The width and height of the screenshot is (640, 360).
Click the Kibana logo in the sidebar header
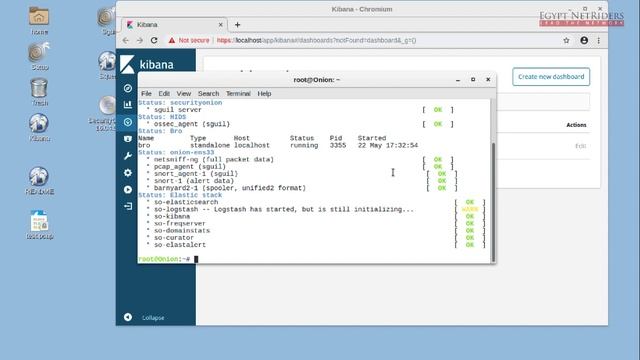click(147, 64)
